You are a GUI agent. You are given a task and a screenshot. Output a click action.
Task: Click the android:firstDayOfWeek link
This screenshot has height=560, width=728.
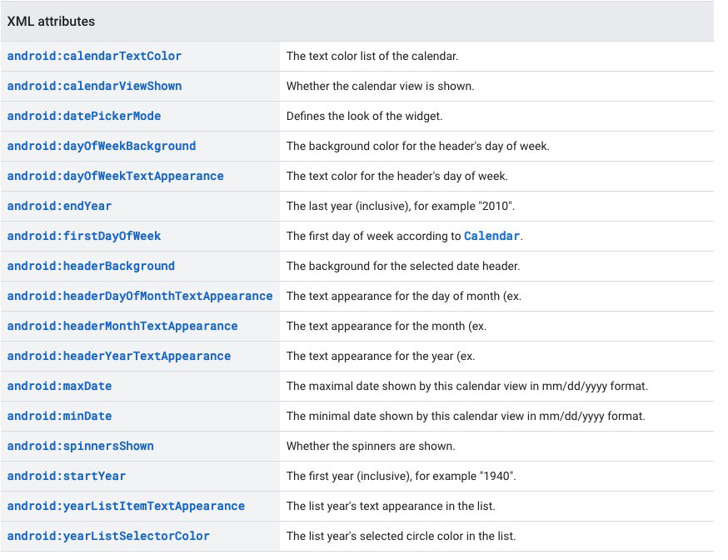[x=84, y=236]
